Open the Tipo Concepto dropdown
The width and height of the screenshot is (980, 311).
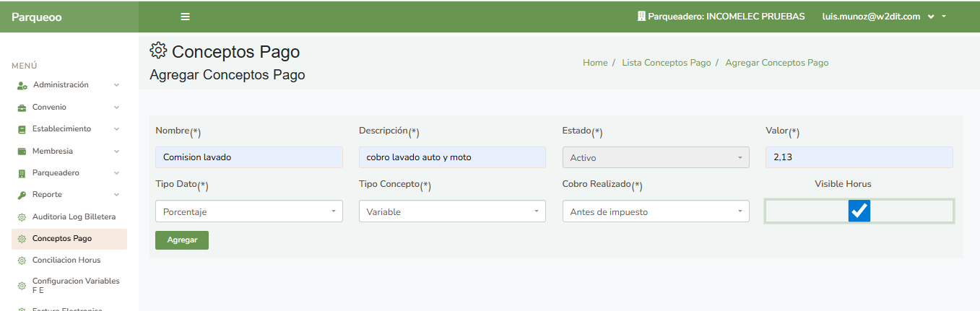point(452,211)
